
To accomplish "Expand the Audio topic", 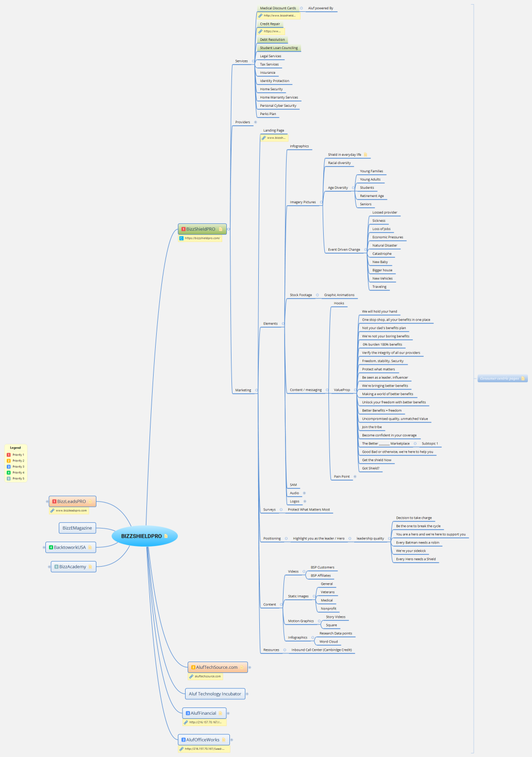I will coord(304,493).
